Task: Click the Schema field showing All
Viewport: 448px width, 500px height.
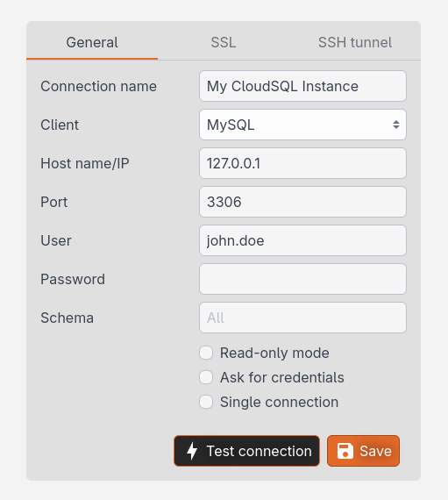Action: point(302,318)
